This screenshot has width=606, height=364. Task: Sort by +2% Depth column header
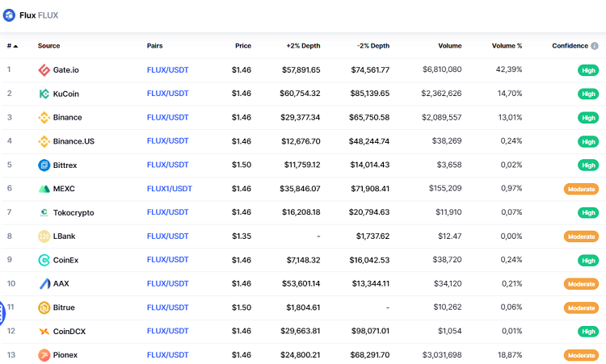(x=303, y=46)
